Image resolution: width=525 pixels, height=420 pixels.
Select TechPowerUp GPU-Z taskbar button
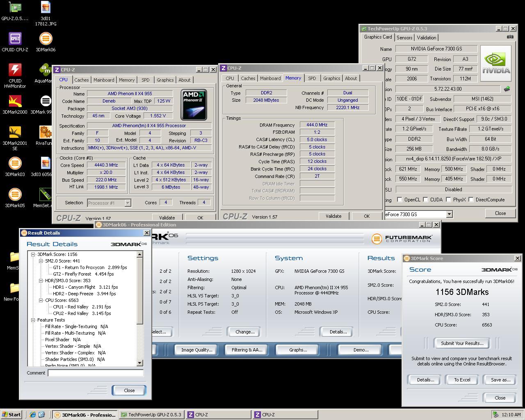click(x=151, y=415)
